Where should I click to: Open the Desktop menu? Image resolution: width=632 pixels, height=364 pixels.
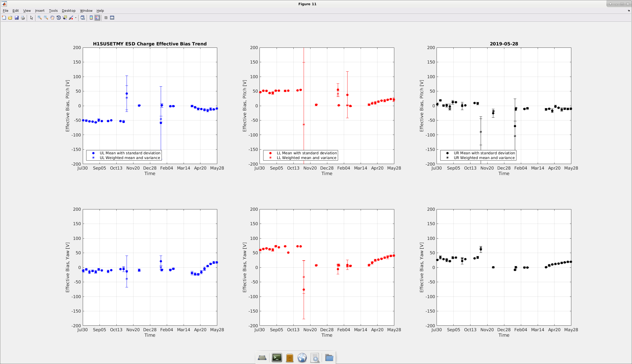click(x=69, y=11)
